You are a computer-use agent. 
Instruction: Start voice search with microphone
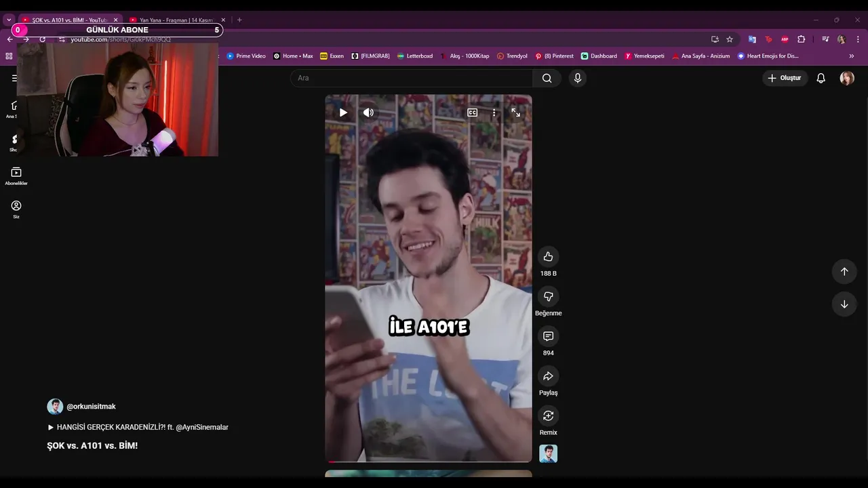578,78
